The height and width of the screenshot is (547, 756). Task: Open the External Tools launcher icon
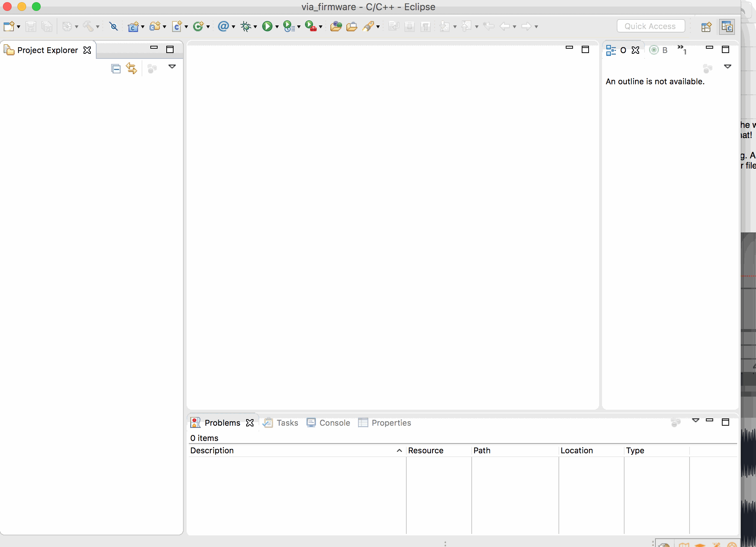pos(311,26)
